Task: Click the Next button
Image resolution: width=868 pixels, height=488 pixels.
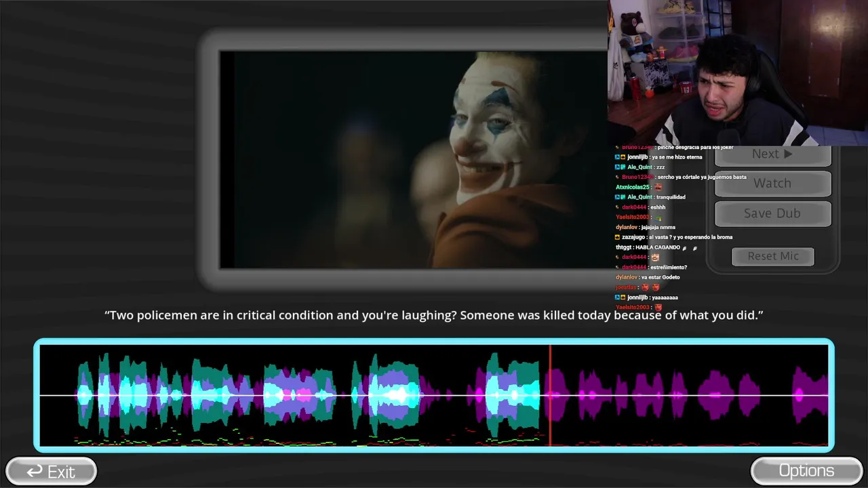Action: (772, 155)
